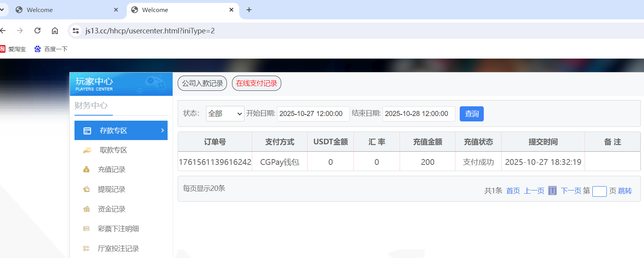Click the 支付成功 status cell
Screen dimensions: 644x258
pos(478,162)
